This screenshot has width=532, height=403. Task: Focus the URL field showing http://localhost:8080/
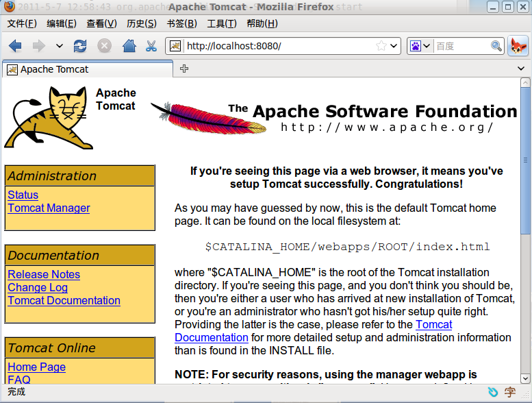pyautogui.click(x=279, y=46)
